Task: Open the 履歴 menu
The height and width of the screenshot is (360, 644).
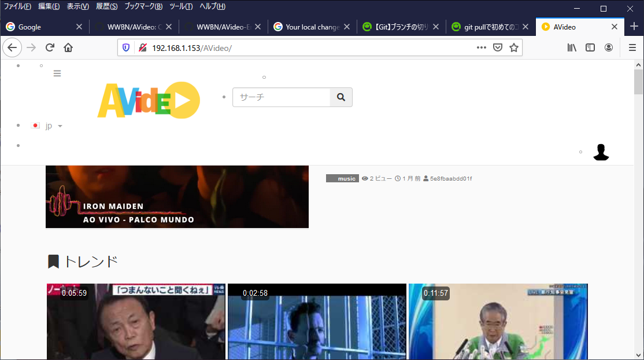Action: pyautogui.click(x=107, y=6)
